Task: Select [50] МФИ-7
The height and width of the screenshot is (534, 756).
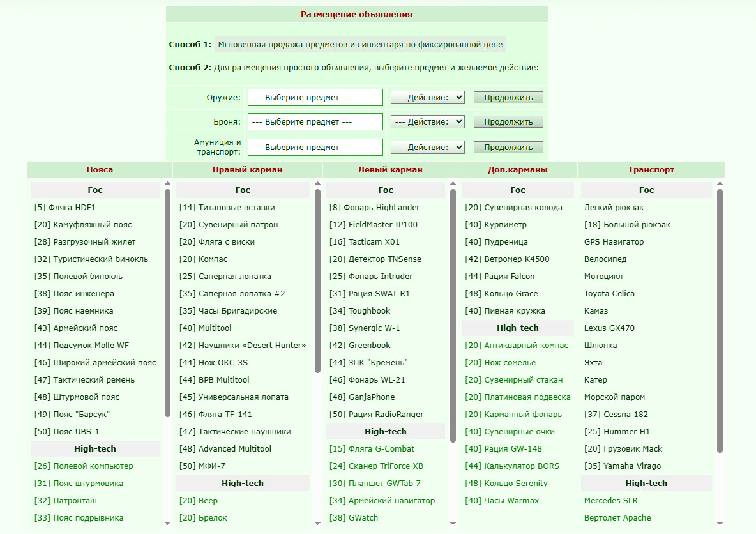Action: (x=202, y=466)
